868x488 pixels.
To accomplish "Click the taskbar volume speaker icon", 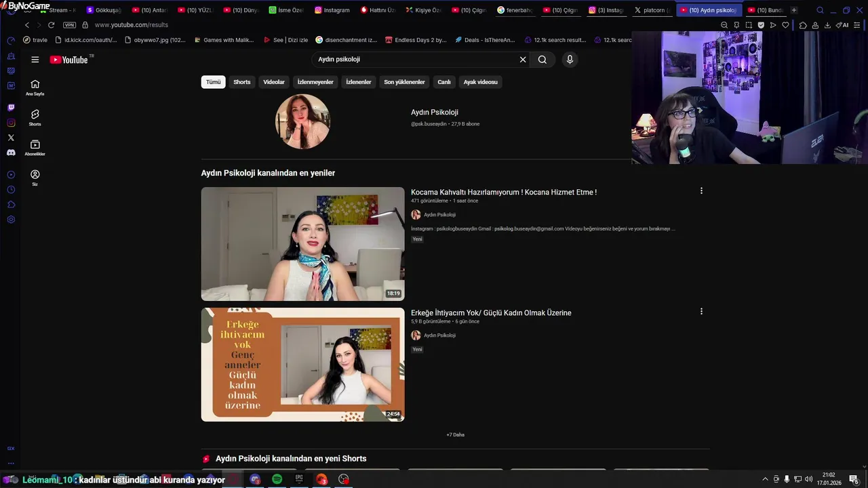I will click(x=808, y=479).
